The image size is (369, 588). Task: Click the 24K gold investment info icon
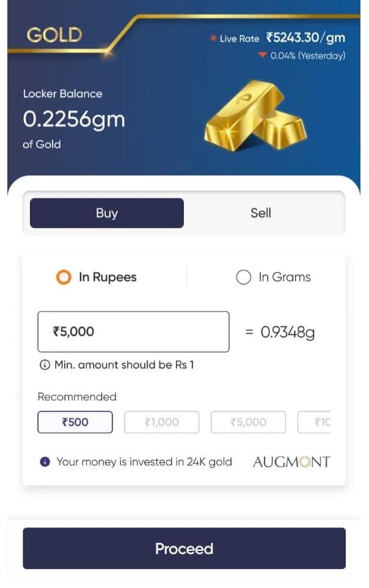point(45,461)
